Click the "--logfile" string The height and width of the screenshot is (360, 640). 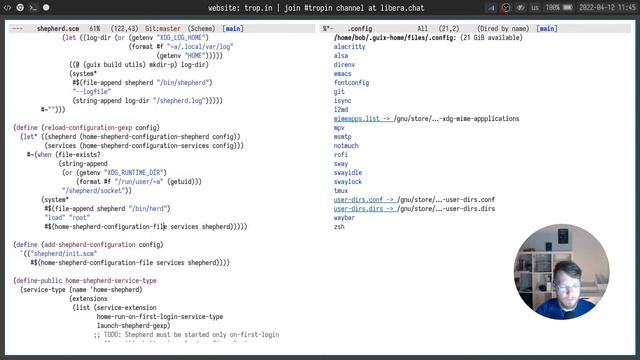tap(92, 91)
